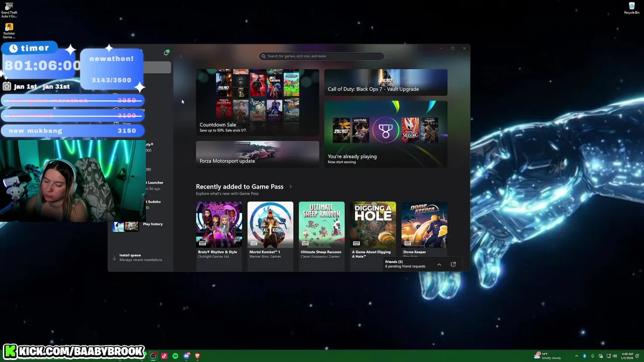Open Brave browser from the taskbar
644x362 pixels.
pyautogui.click(x=197, y=356)
